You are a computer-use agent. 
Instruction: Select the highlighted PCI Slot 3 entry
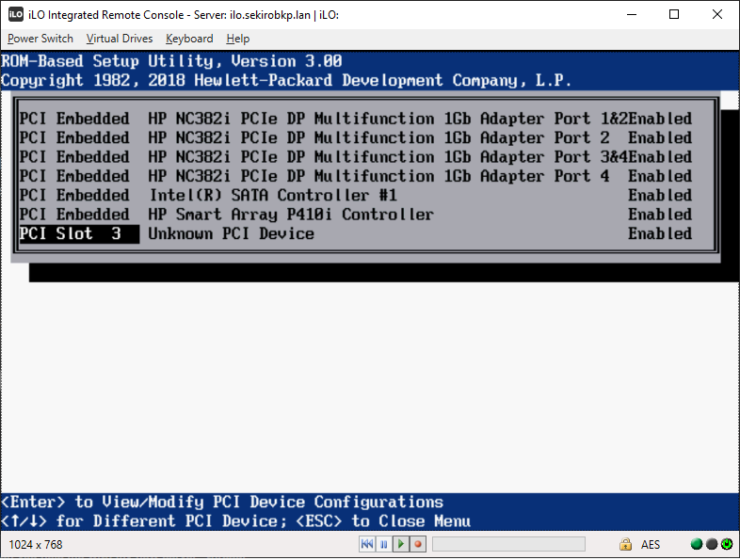coord(79,234)
